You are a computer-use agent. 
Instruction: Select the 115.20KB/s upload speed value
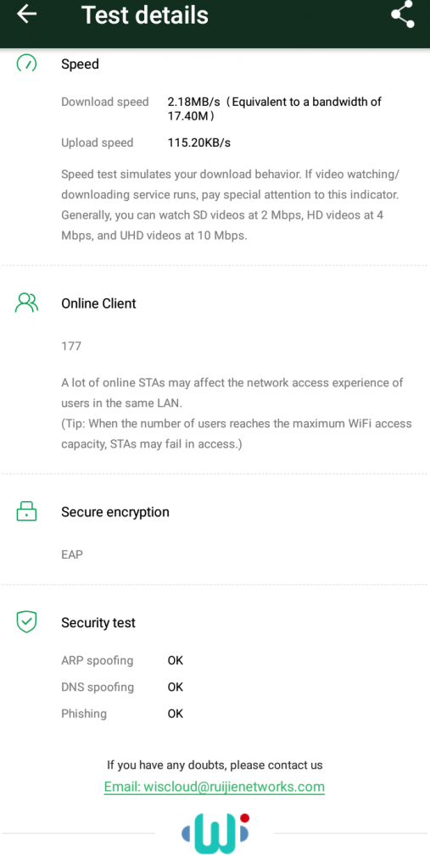click(x=199, y=142)
